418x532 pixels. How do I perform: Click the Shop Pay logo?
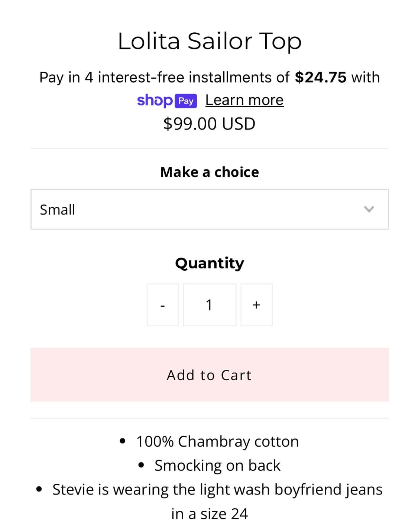pyautogui.click(x=167, y=101)
